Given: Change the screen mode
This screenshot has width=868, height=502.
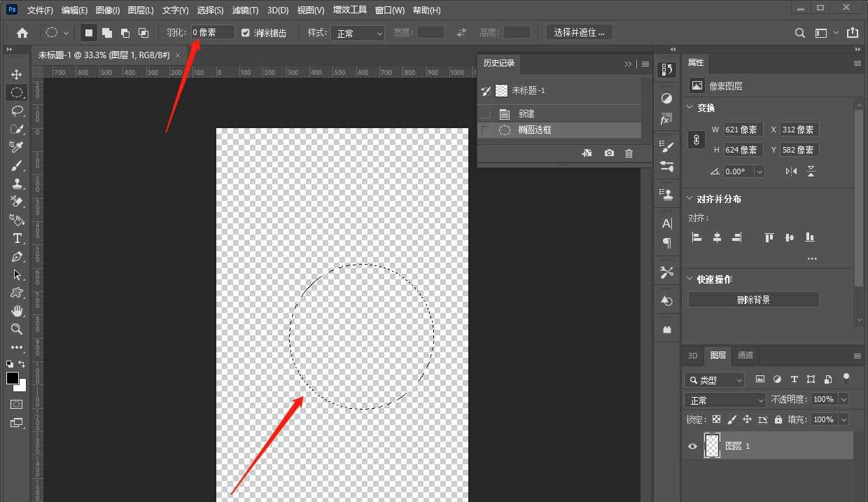Looking at the screenshot, I should (x=17, y=423).
